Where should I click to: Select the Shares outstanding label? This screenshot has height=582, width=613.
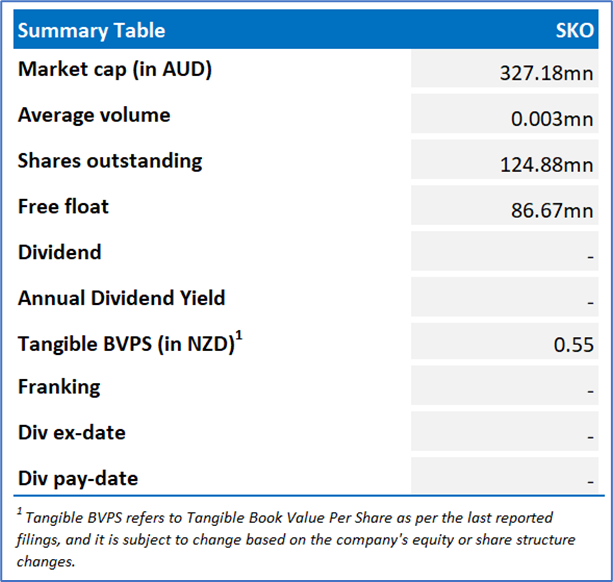(x=110, y=161)
